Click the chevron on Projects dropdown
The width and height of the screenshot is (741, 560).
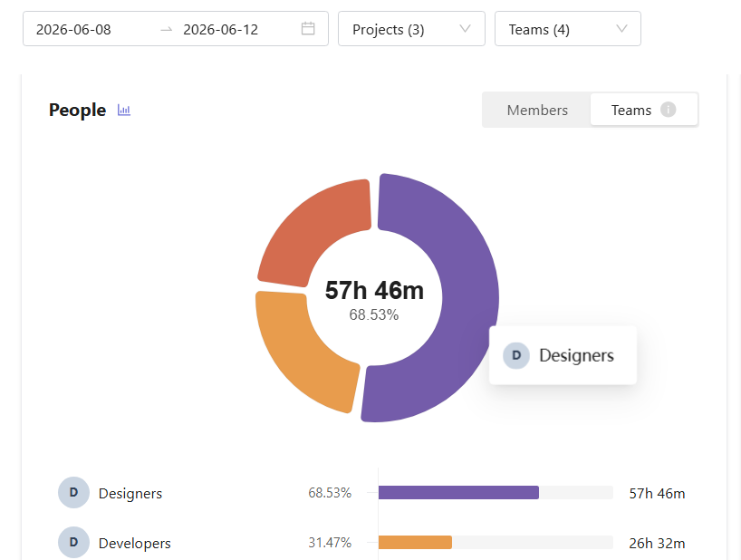tap(465, 29)
